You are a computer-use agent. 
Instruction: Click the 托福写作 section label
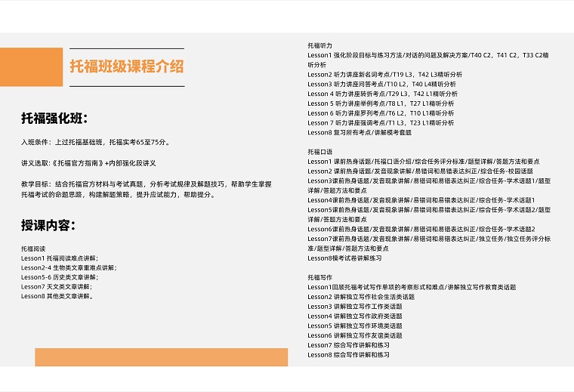[319, 278]
